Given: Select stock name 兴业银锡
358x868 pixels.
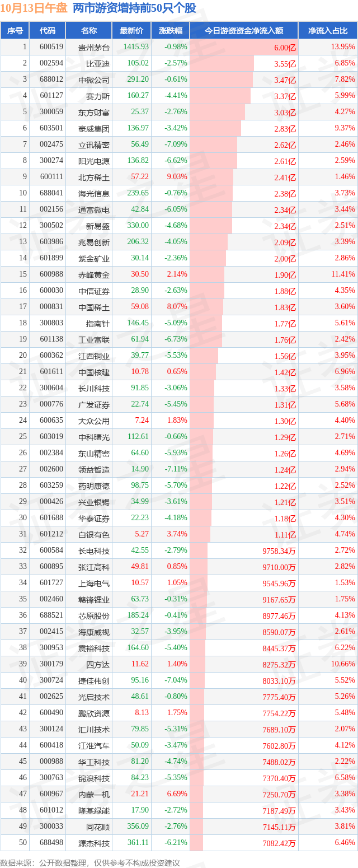Looking at the screenshot, I should click(x=94, y=502).
